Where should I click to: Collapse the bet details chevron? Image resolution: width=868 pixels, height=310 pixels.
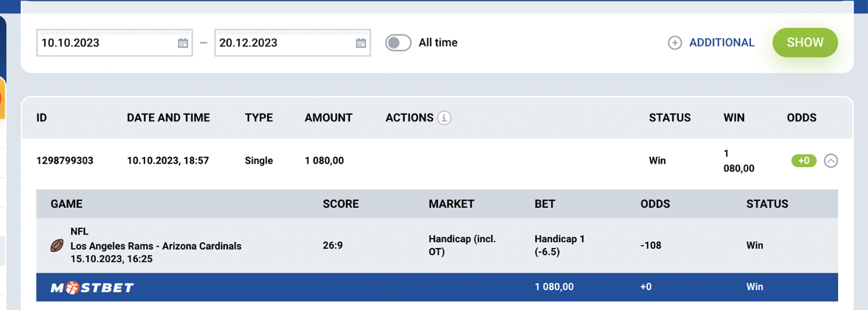pyautogui.click(x=830, y=161)
